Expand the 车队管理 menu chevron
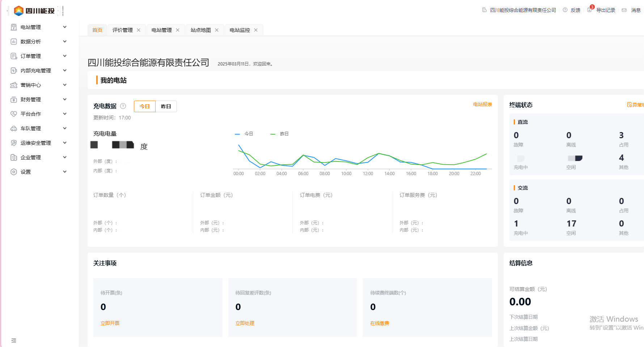The height and width of the screenshot is (347, 644). click(65, 128)
